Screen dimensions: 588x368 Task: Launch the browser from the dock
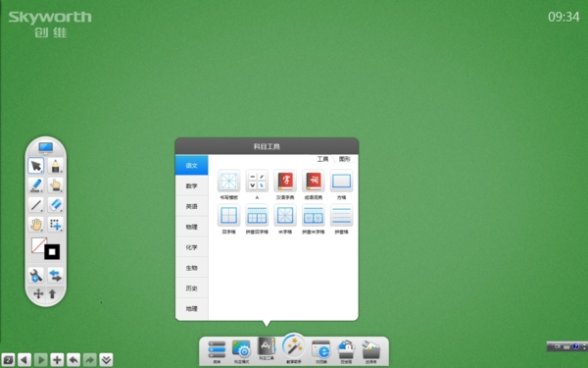321,350
